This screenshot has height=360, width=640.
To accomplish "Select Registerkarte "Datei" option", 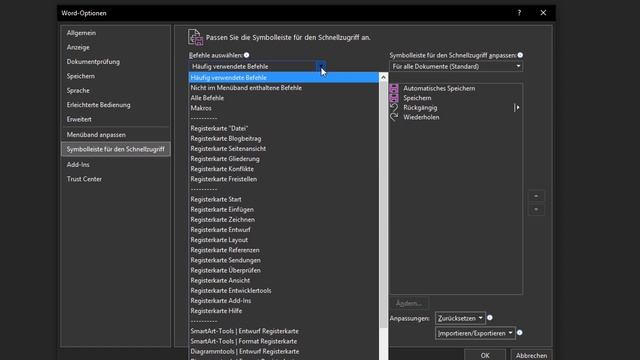I will 284,128.
